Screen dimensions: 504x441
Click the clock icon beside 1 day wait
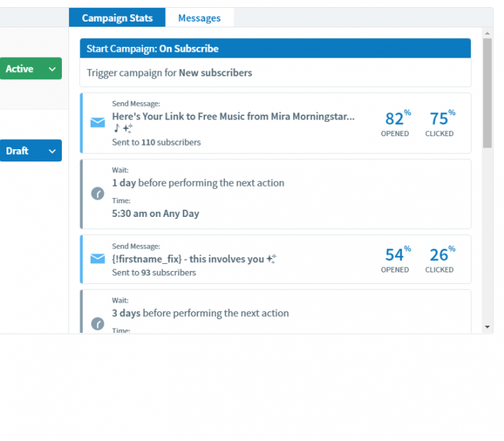pos(97,194)
